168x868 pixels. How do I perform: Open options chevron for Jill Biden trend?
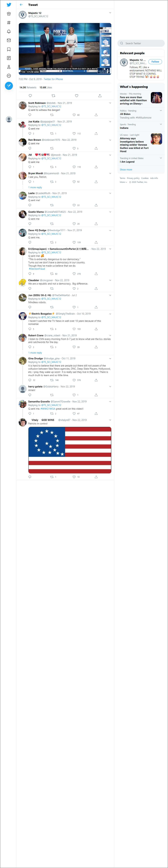click(161, 111)
